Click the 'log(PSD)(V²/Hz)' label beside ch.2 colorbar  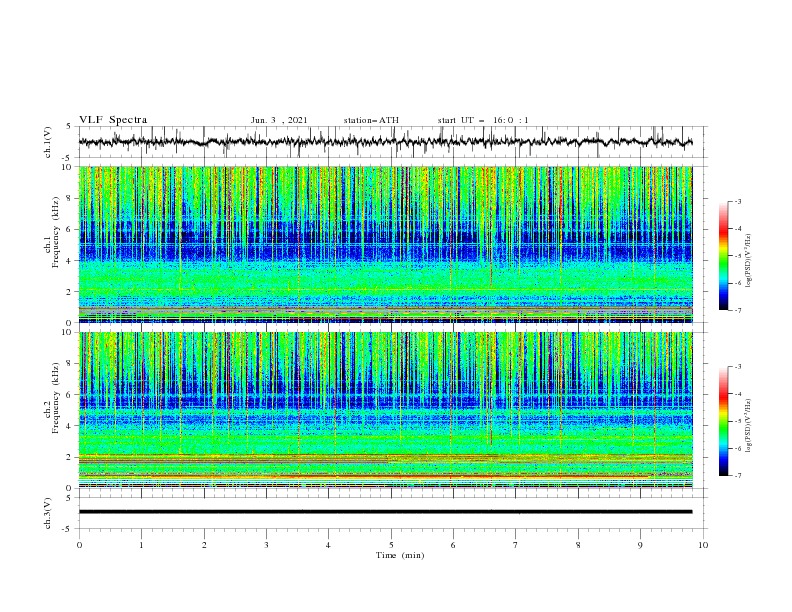click(749, 425)
